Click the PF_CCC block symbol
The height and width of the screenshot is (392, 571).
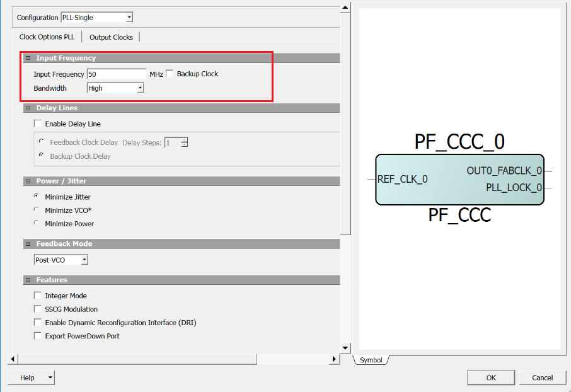click(x=459, y=180)
